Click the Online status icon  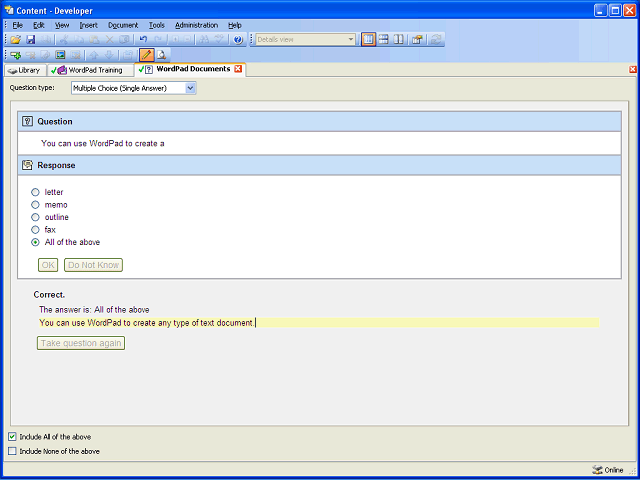click(597, 470)
